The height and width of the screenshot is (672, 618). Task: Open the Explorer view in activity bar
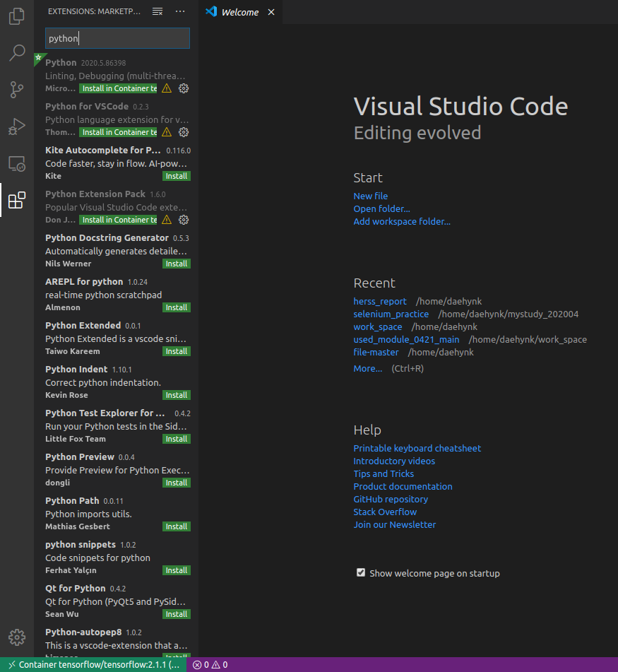coord(17,16)
